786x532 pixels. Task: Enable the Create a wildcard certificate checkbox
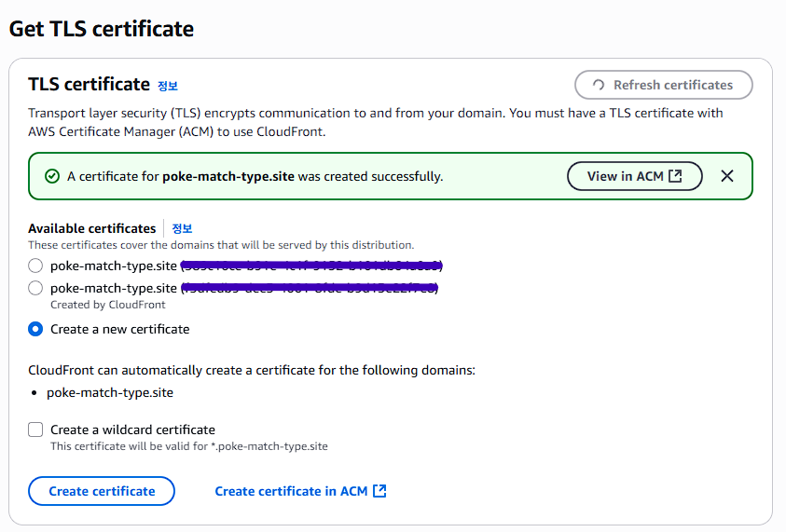tap(35, 430)
